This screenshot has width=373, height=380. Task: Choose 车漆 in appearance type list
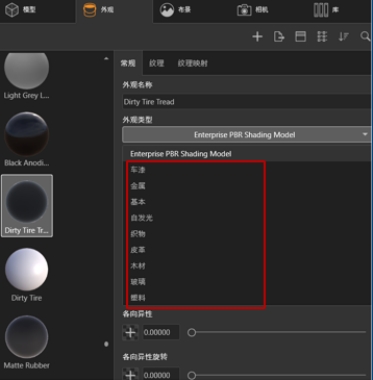[138, 170]
